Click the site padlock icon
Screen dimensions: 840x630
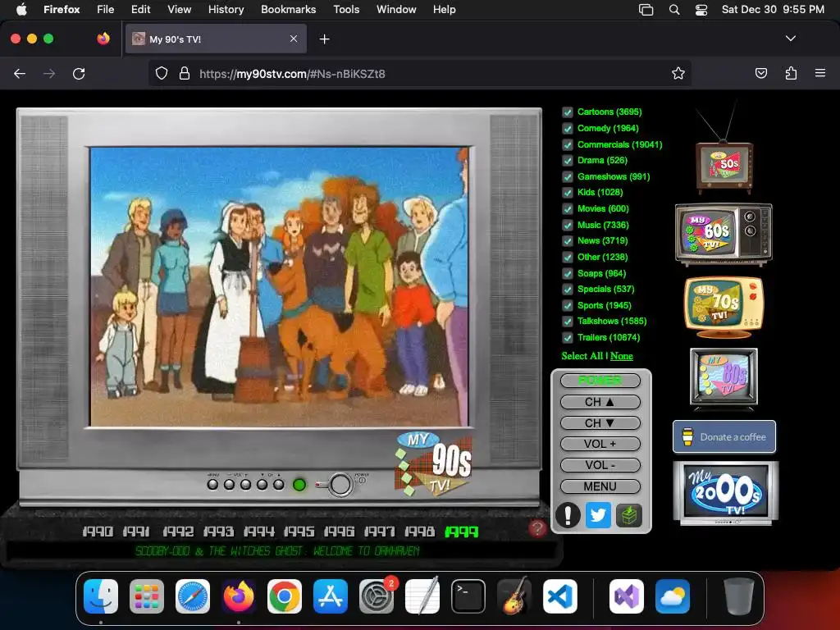[x=185, y=73]
